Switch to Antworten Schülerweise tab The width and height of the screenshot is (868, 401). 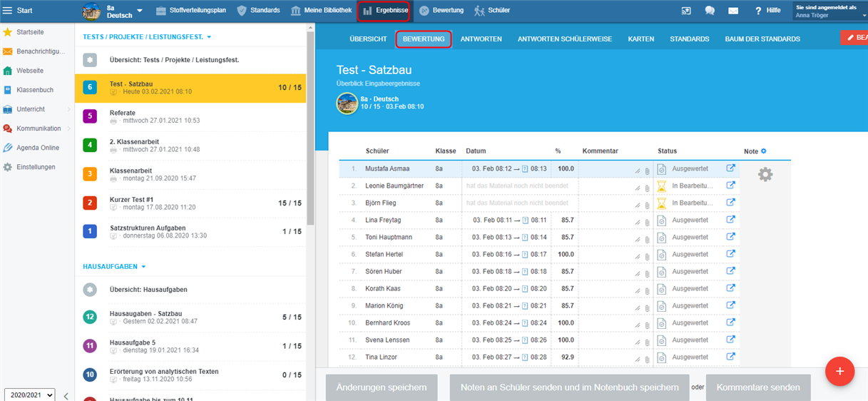(x=565, y=39)
